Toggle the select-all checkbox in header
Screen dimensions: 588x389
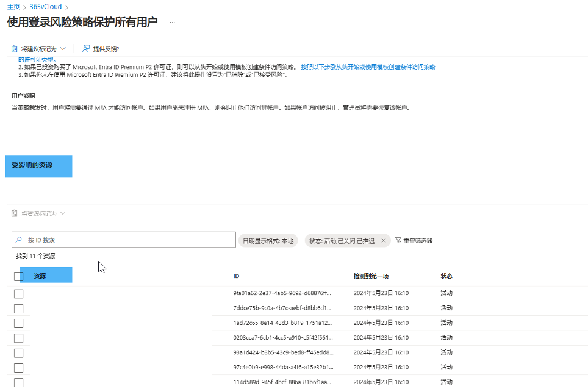tap(18, 276)
